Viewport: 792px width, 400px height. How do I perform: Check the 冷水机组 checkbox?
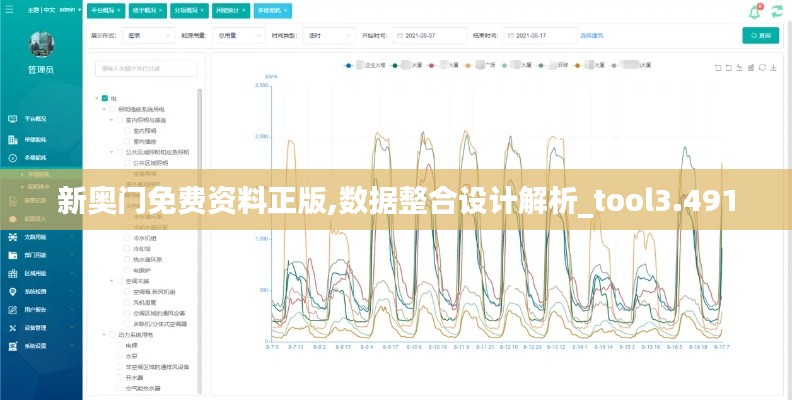[127, 238]
